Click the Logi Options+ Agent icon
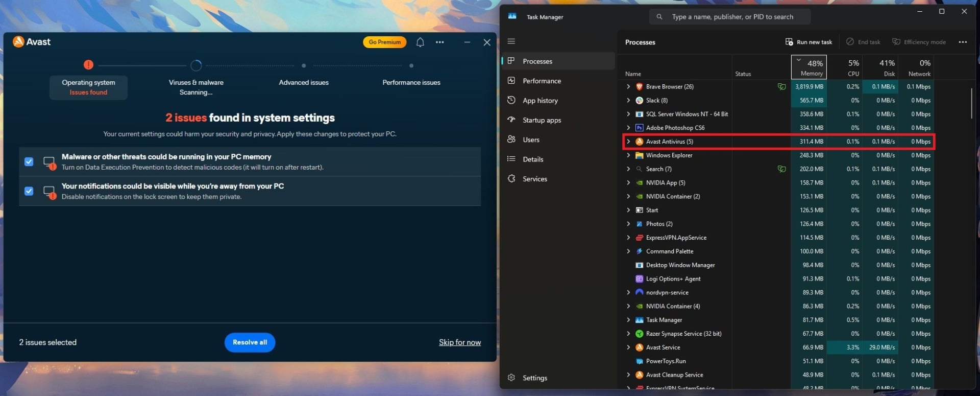Viewport: 980px width, 396px height. pos(639,279)
